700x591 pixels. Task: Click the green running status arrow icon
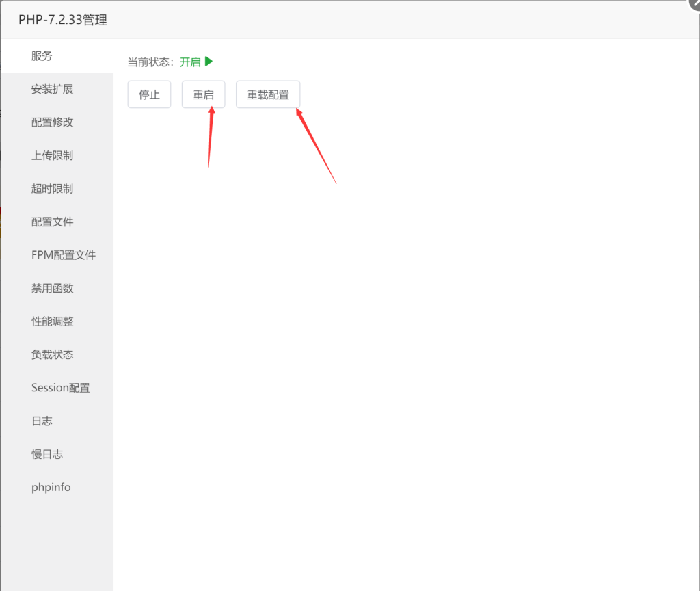pyautogui.click(x=209, y=61)
